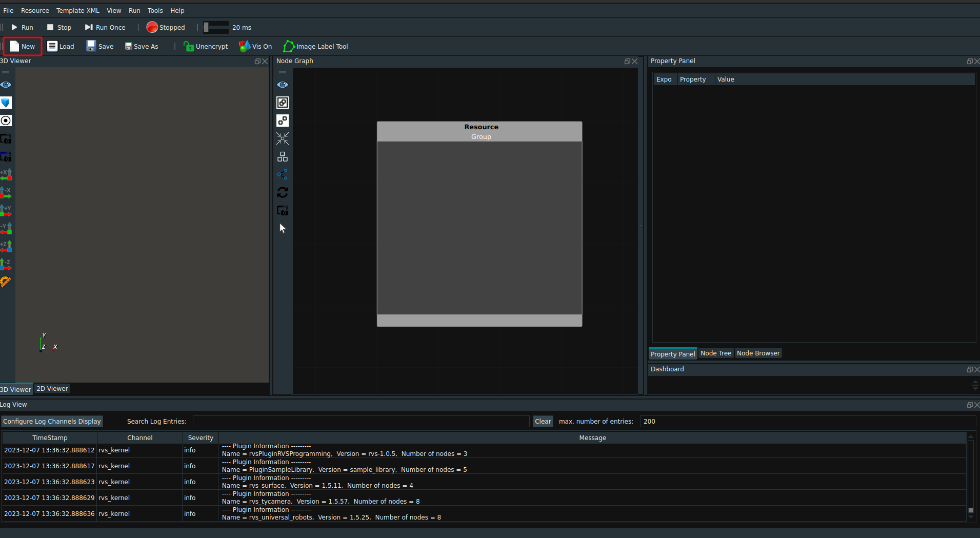
Task: Switch to the 3D Viewer tab
Action: point(16,389)
